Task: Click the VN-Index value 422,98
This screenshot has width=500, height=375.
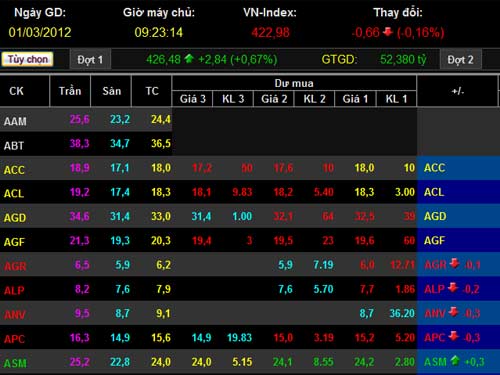Action: pyautogui.click(x=270, y=33)
